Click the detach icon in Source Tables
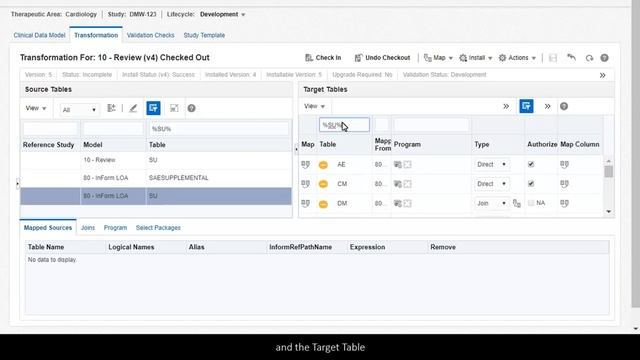Screen dimensions: 640x360 click(x=174, y=108)
